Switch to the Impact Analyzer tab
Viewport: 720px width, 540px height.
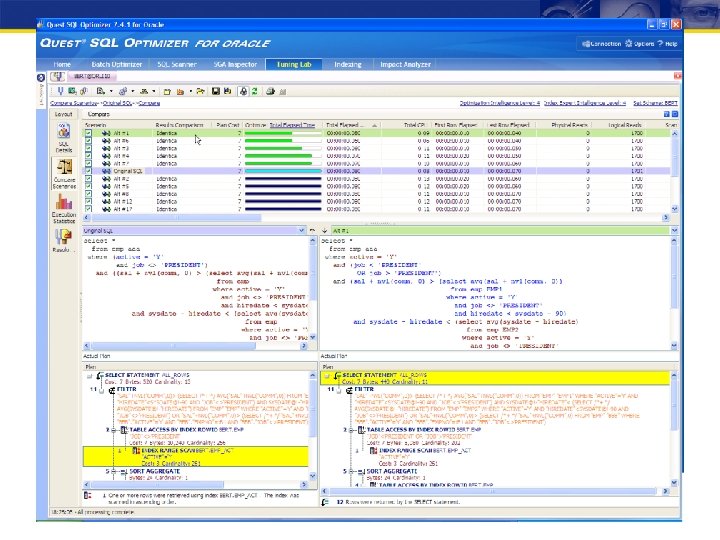tap(405, 64)
